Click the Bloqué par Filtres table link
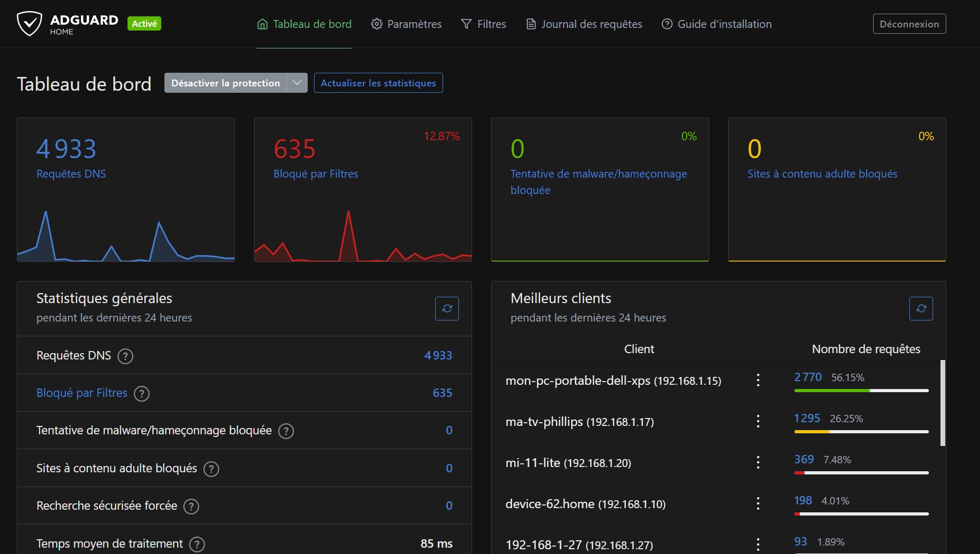Image resolution: width=980 pixels, height=554 pixels. tap(82, 393)
